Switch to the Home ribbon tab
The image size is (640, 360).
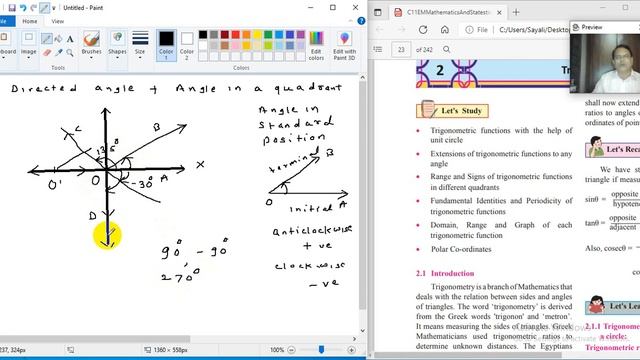29,21
